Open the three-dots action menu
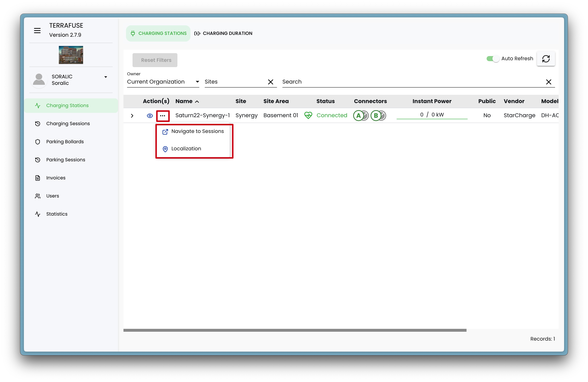This screenshot has height=382, width=588. click(163, 116)
